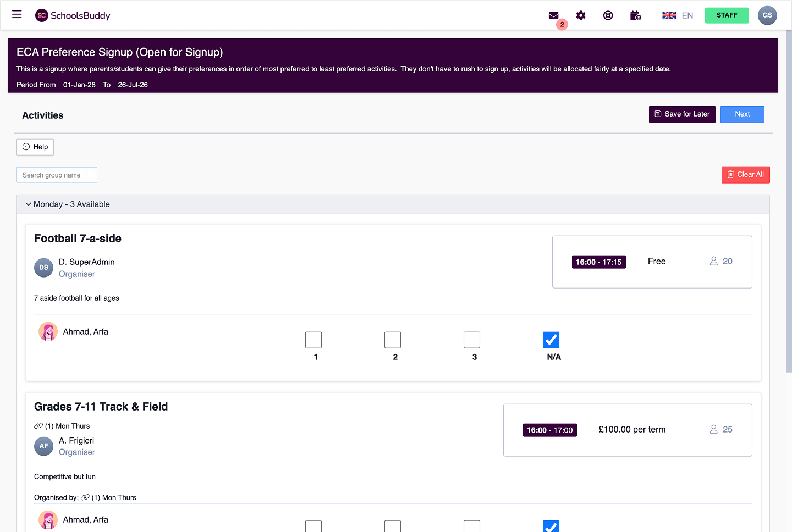The image size is (792, 532).
Task: Click the Save for Later button
Action: 682,114
